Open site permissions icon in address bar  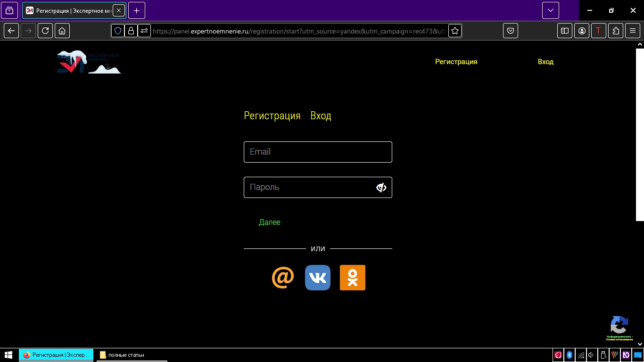[144, 31]
